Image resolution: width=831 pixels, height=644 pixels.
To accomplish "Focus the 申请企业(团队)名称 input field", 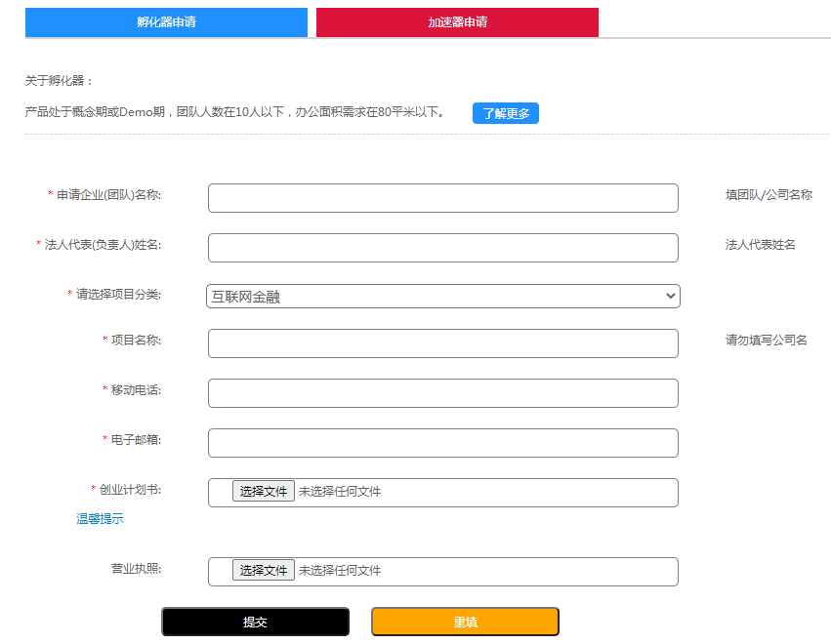I will (443, 198).
